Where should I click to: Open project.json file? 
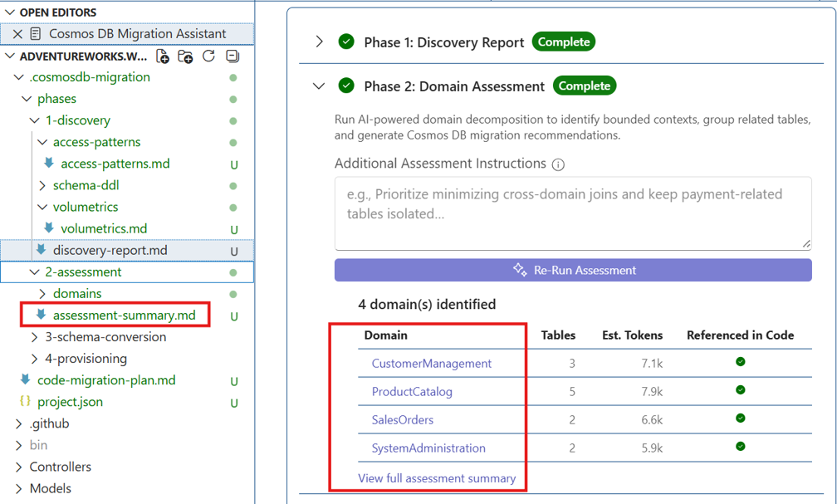(70, 402)
